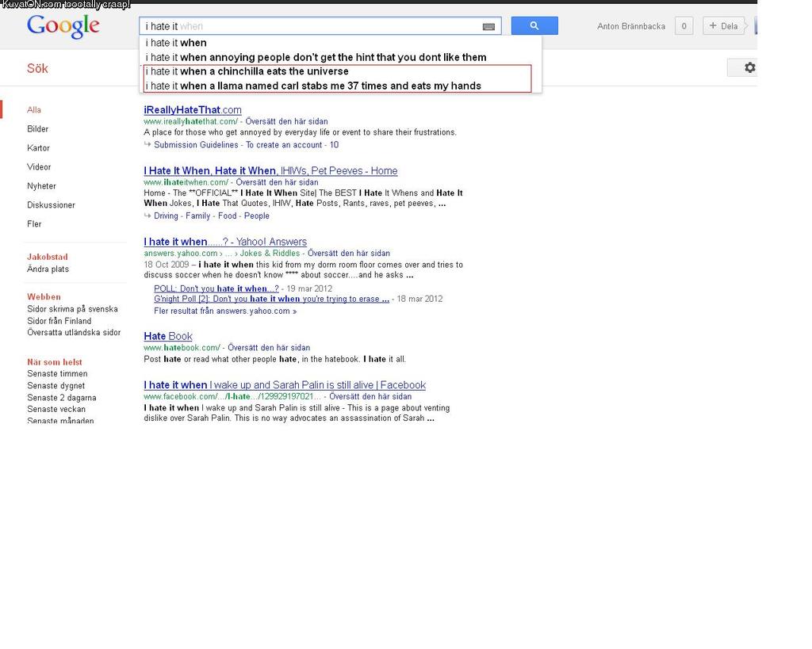
Task: Open the Kartor search category
Action: (x=38, y=148)
